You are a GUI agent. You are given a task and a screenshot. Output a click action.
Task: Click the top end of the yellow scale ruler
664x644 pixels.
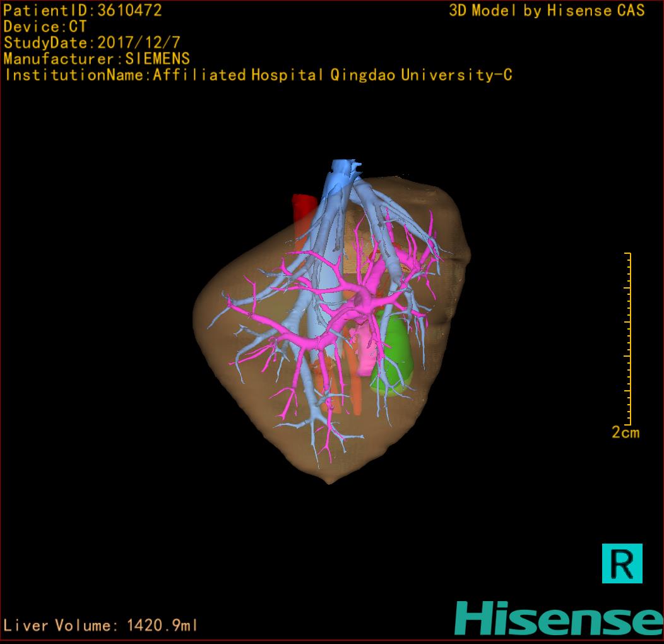[x=628, y=254]
